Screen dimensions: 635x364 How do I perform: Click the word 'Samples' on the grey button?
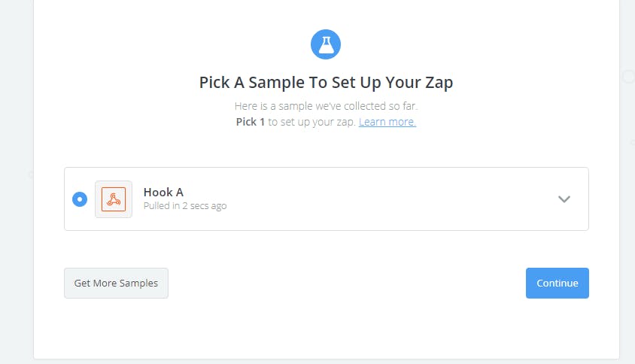(x=138, y=284)
